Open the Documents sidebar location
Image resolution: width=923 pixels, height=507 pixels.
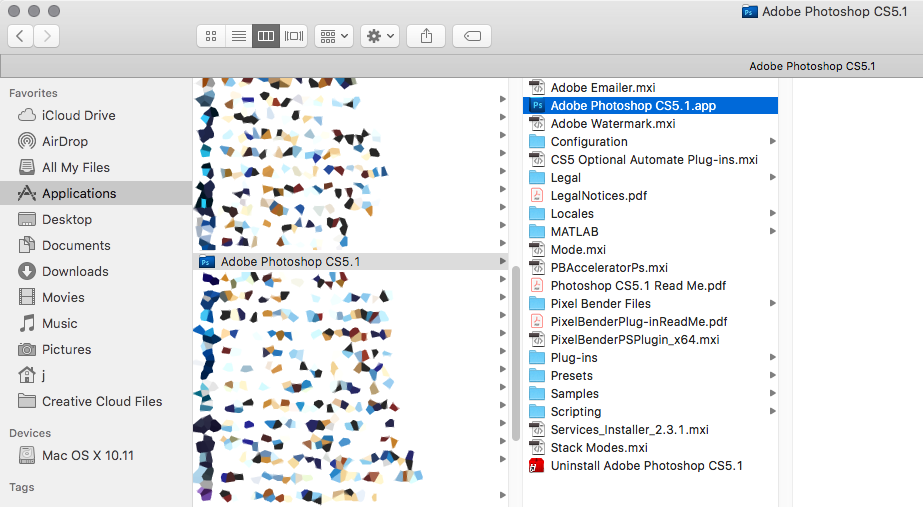coord(96,245)
